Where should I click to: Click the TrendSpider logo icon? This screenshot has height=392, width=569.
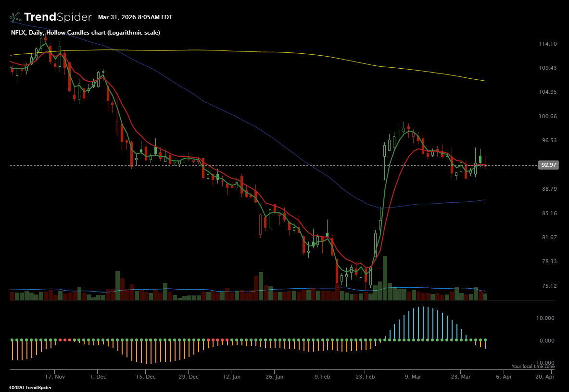(x=15, y=17)
